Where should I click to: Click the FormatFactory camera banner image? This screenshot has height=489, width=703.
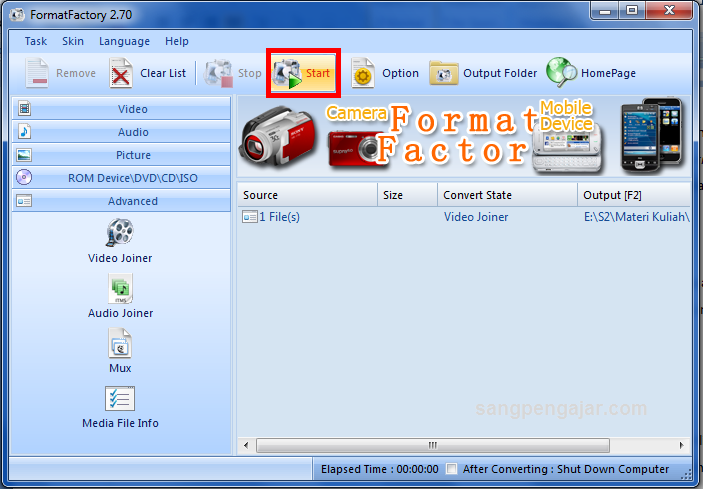coord(464,136)
